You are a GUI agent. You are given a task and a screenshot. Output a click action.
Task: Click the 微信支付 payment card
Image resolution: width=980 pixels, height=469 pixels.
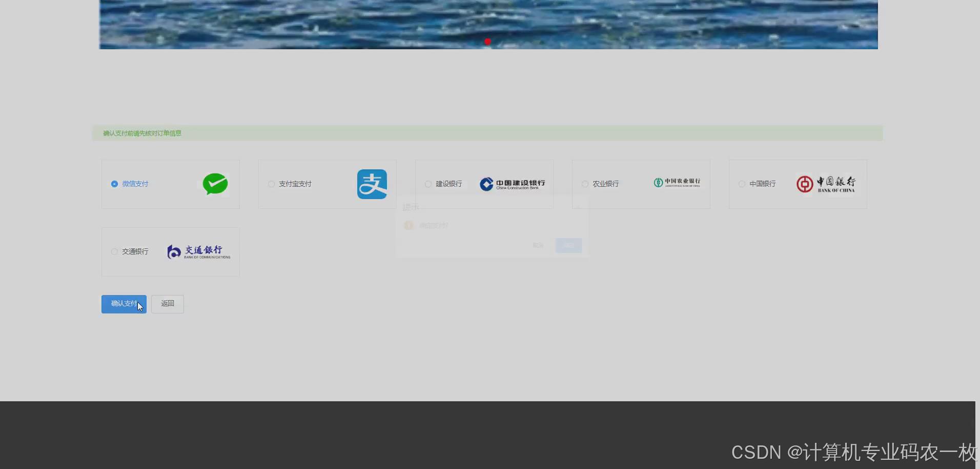pyautogui.click(x=170, y=184)
